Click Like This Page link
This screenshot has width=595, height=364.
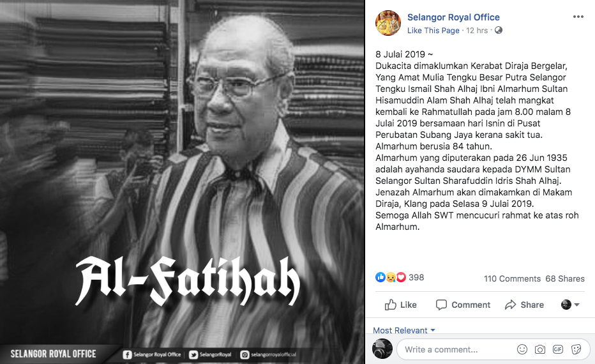[433, 31]
